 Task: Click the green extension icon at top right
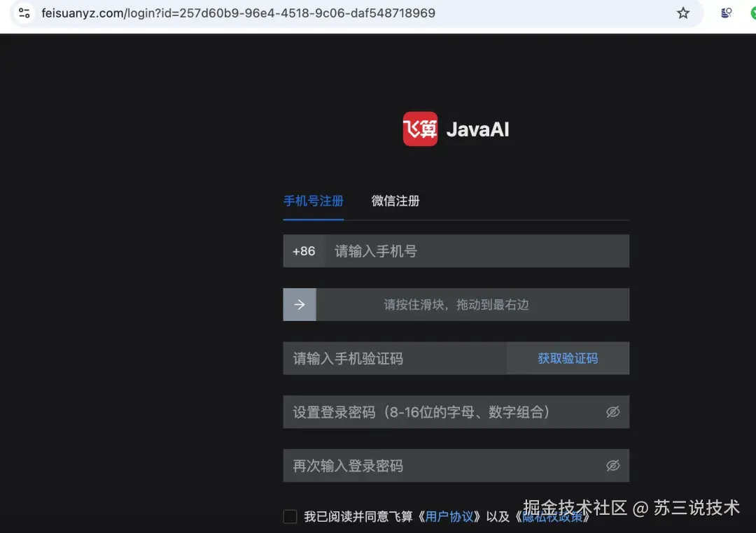(752, 13)
